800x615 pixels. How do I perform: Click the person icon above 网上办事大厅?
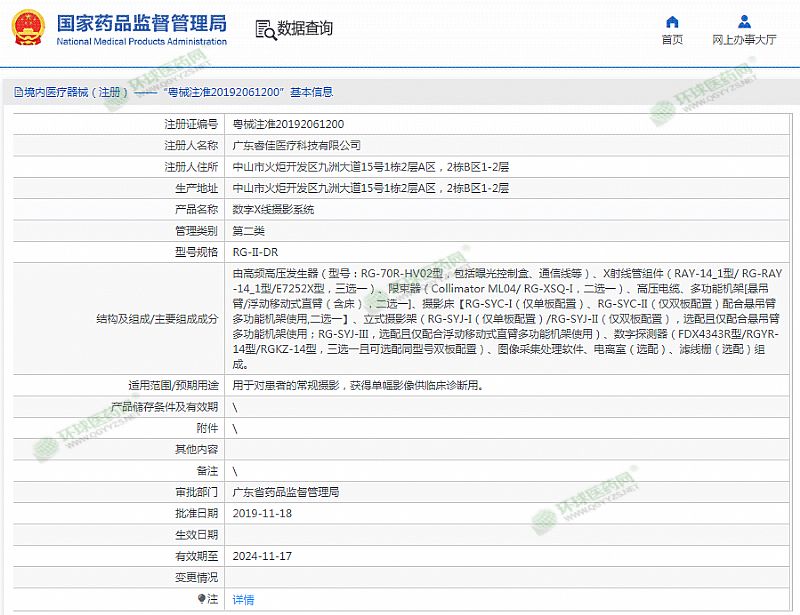click(744, 21)
